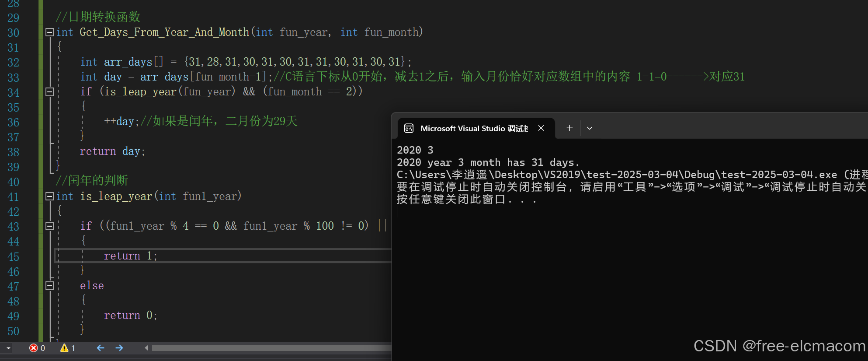Viewport: 868px width, 361px height.
Task: Click the yellow warning indicator icon
Action: click(x=64, y=348)
